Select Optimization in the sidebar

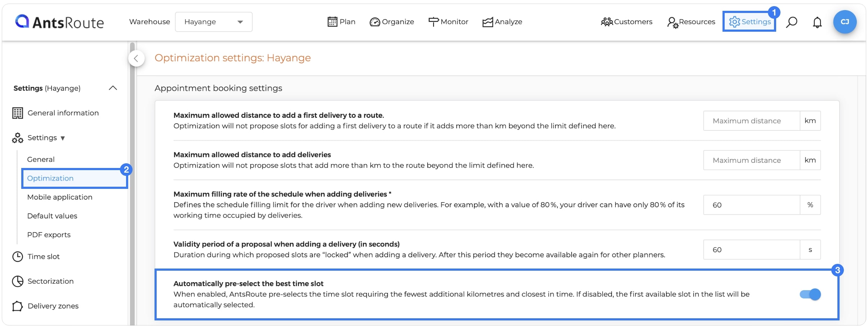coord(74,178)
